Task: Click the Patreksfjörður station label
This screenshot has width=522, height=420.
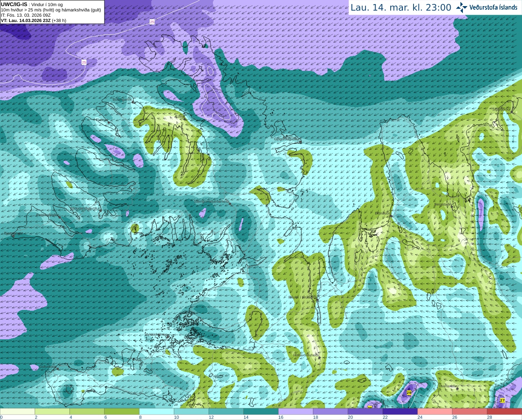Action: (48, 215)
